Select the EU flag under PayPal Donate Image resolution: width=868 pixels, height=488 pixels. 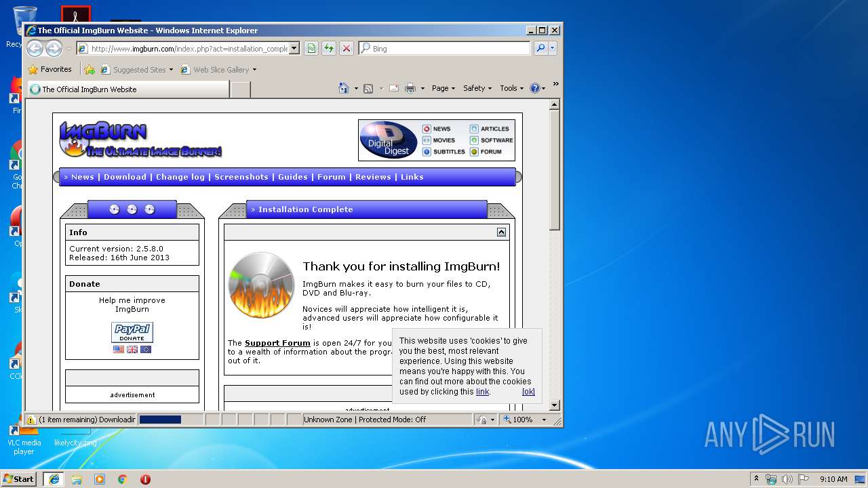pyautogui.click(x=146, y=350)
